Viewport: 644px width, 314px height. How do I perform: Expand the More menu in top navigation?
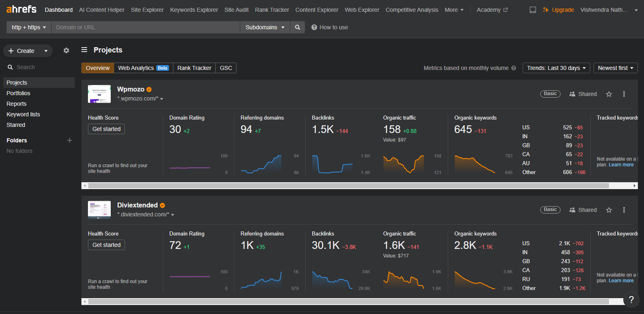pyautogui.click(x=454, y=10)
